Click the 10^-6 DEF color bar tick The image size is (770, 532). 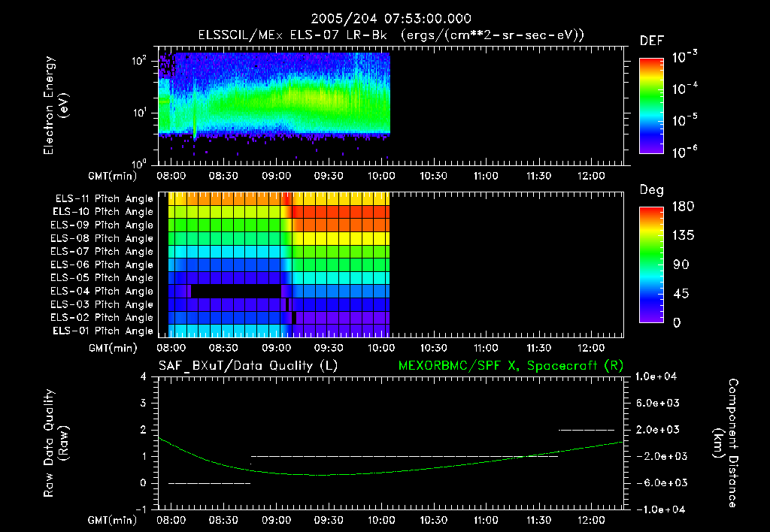(684, 152)
